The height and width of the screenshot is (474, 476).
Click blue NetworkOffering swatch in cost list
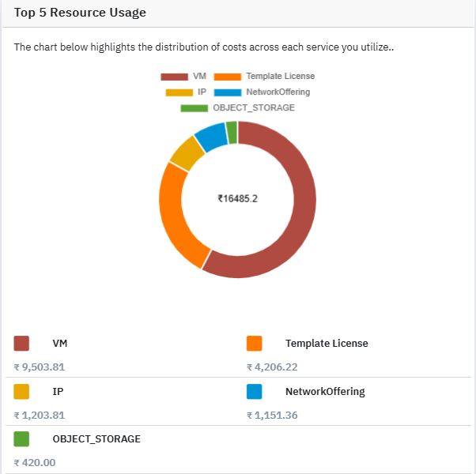coord(255,392)
